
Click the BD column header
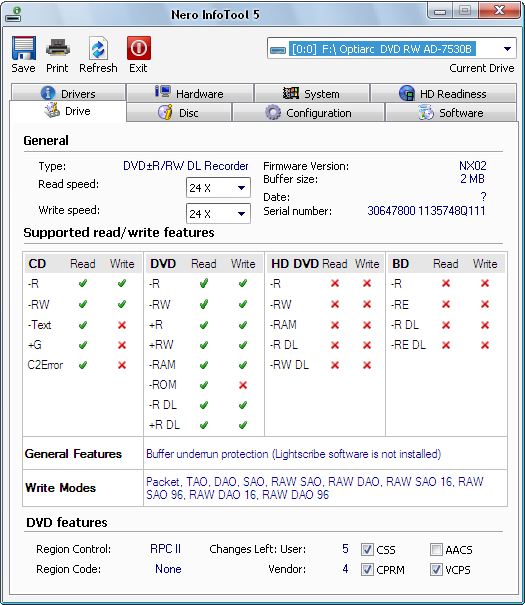[x=400, y=264]
